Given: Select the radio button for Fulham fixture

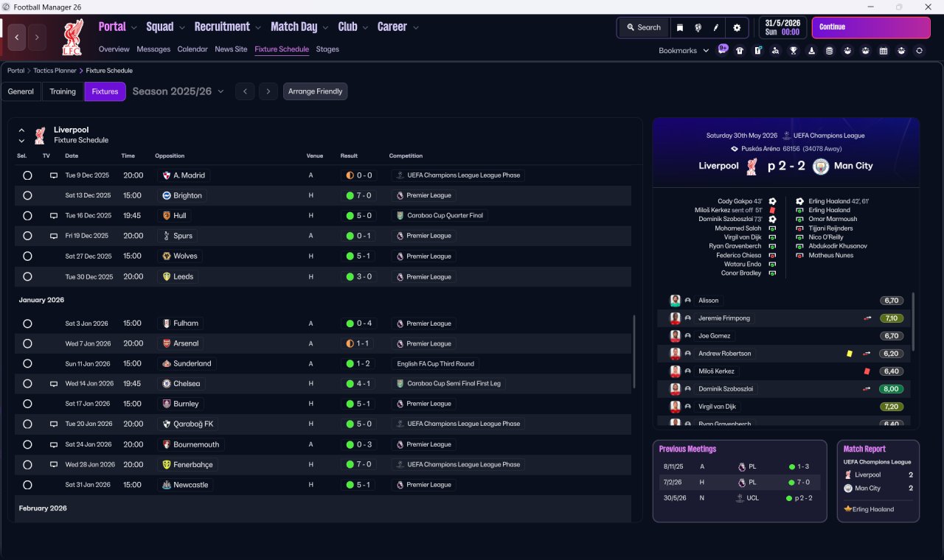Looking at the screenshot, I should click(x=27, y=323).
